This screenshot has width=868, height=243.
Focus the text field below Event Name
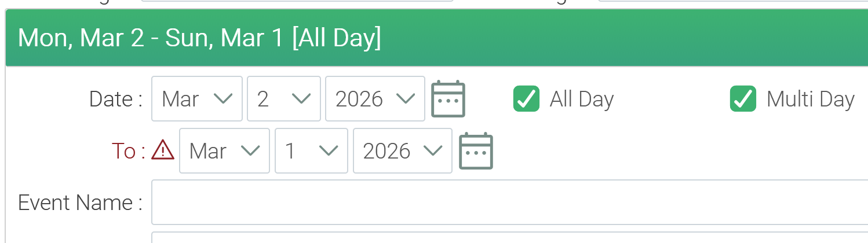point(509,238)
